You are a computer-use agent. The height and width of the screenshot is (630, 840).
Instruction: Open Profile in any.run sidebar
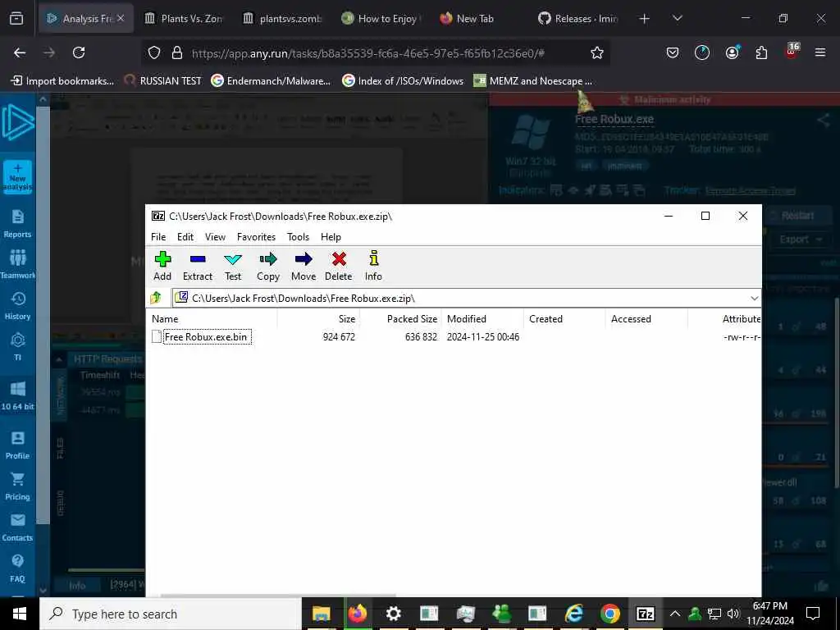17,445
